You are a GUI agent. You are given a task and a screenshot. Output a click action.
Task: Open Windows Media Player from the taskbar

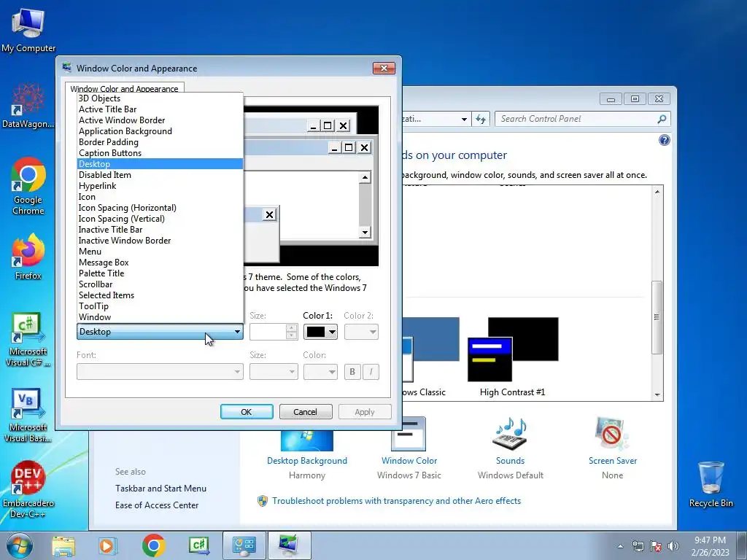[x=107, y=545]
